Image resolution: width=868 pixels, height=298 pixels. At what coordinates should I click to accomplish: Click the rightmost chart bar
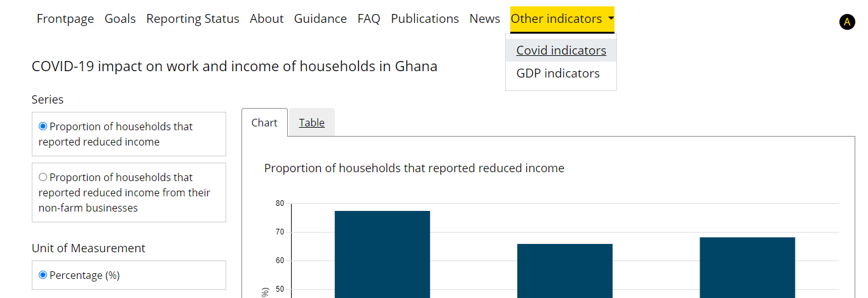(747, 267)
